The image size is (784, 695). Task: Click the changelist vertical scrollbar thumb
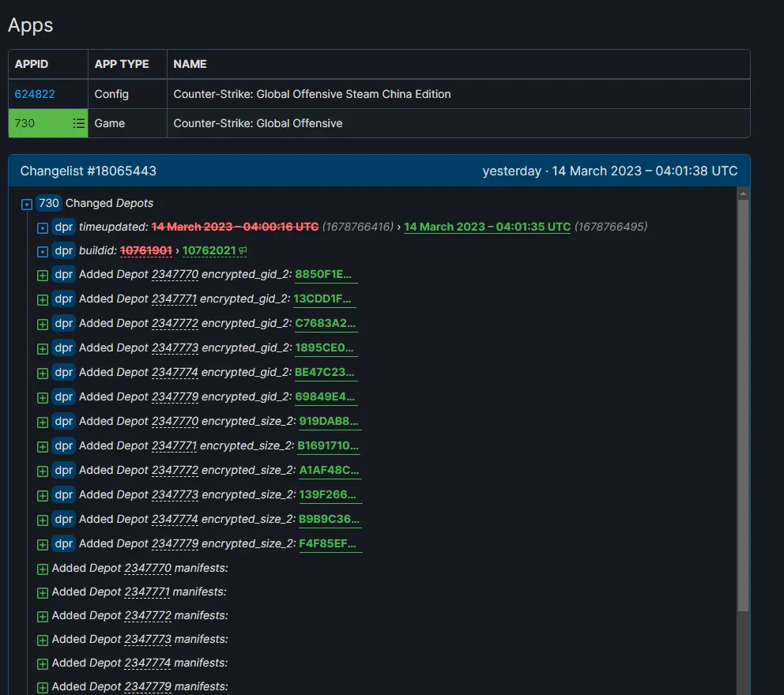click(x=743, y=405)
